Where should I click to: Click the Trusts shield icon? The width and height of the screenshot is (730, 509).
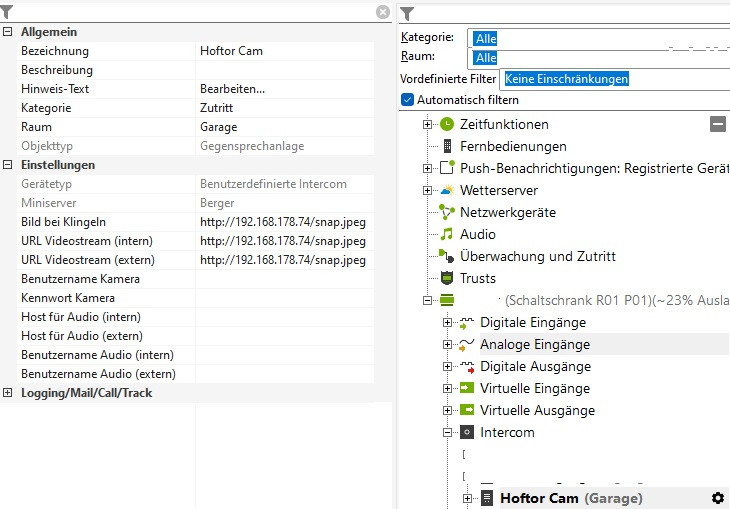pos(446,278)
